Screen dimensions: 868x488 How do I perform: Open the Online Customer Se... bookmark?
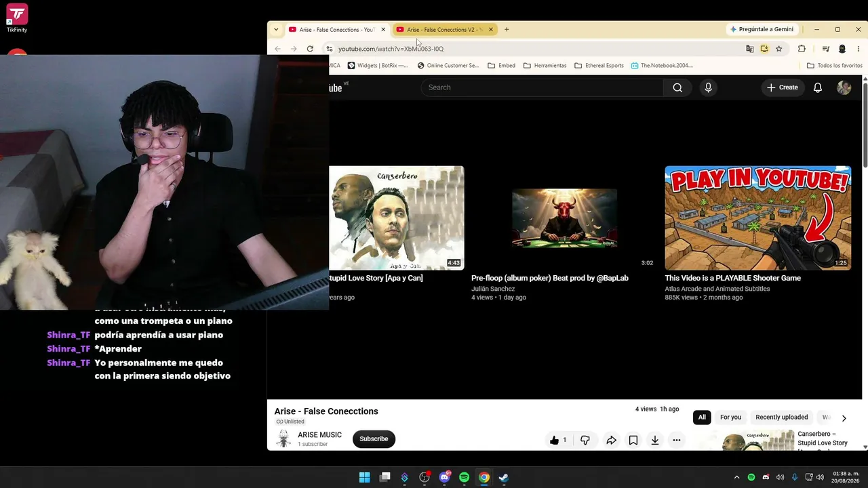point(448,66)
